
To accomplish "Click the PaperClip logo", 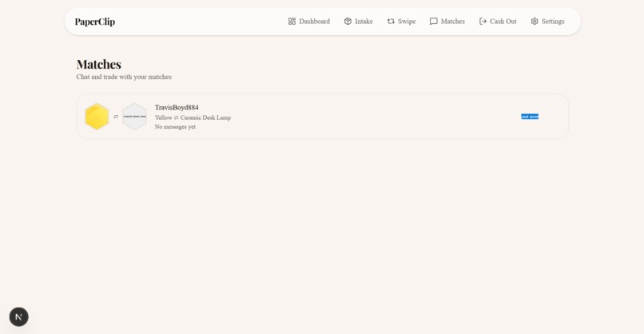I will pyautogui.click(x=95, y=22).
